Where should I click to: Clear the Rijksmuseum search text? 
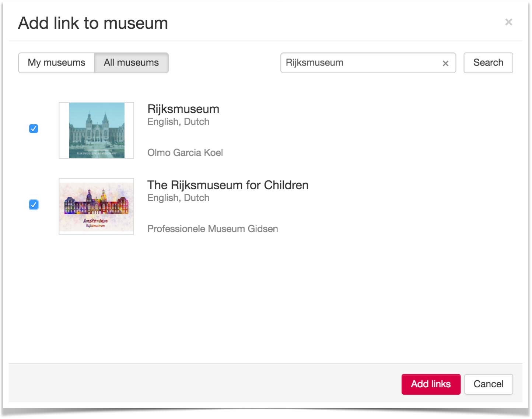[445, 63]
